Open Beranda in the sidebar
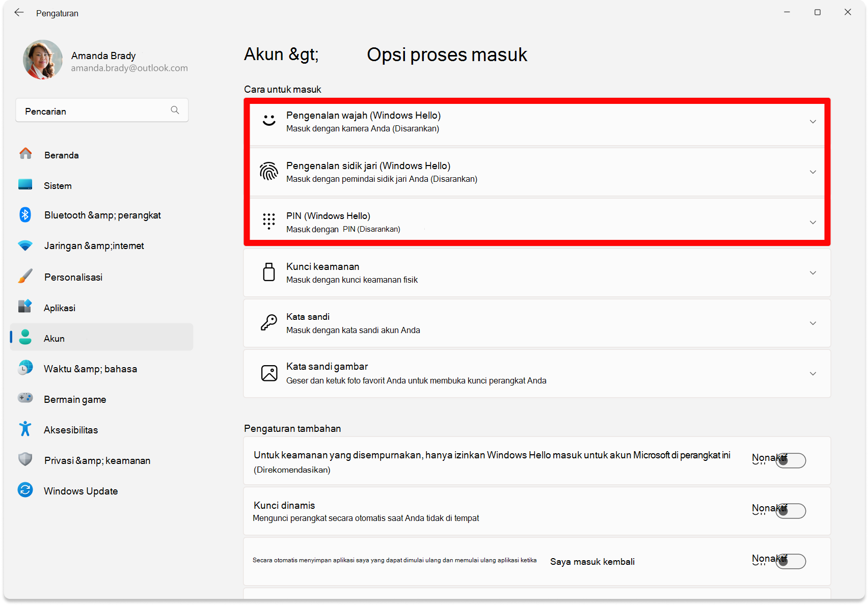Image resolution: width=868 pixels, height=605 pixels. (102, 154)
